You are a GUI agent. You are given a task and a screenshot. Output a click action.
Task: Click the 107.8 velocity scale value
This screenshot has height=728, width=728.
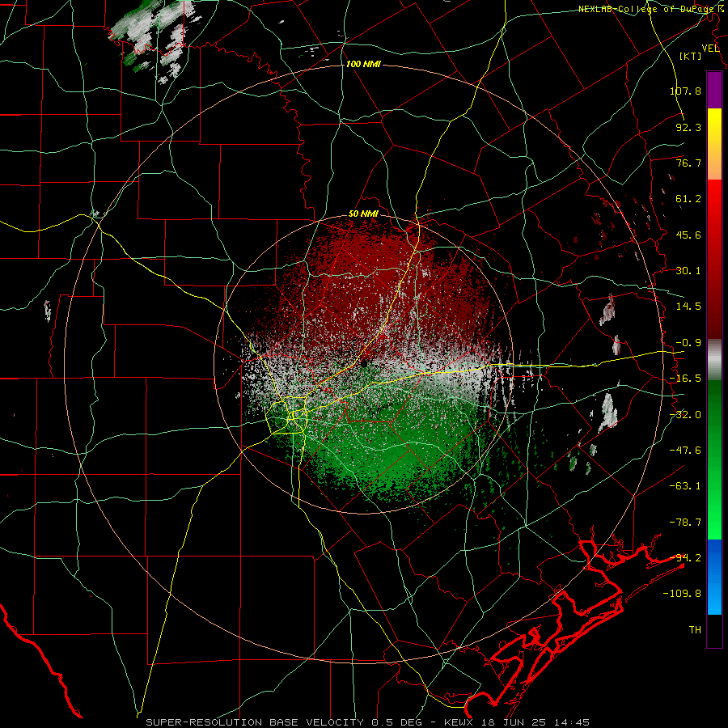coord(685,91)
